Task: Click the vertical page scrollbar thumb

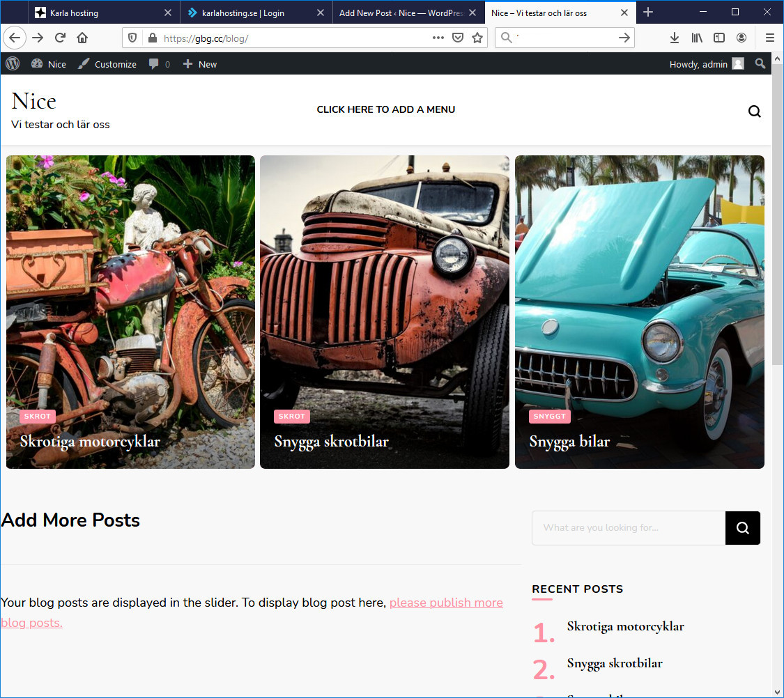Action: (777, 215)
